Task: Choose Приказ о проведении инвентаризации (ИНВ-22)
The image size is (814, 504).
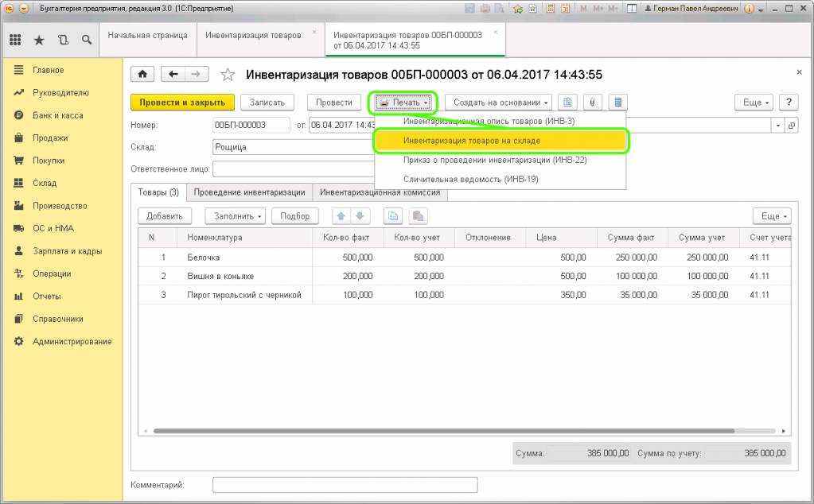Action: click(500, 161)
